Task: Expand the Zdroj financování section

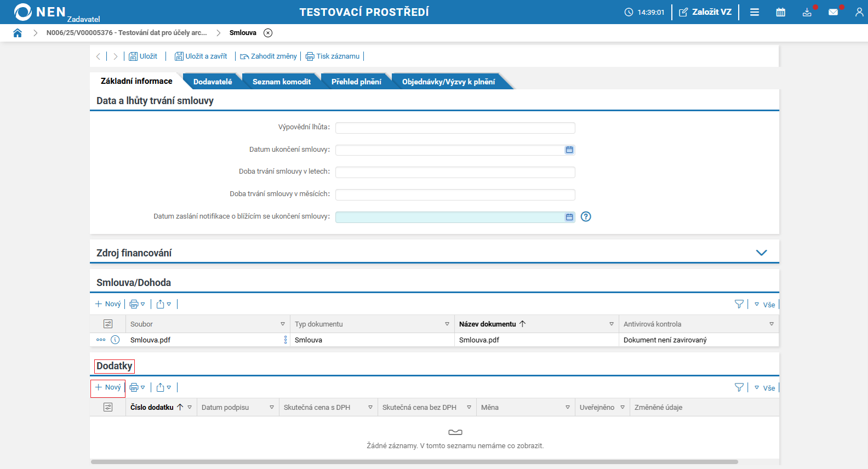Action: point(762,253)
